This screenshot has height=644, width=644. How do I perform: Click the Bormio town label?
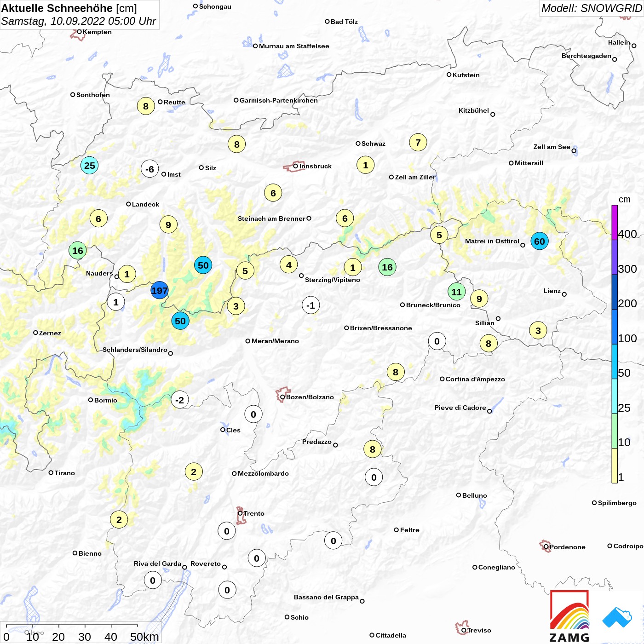click(x=106, y=400)
